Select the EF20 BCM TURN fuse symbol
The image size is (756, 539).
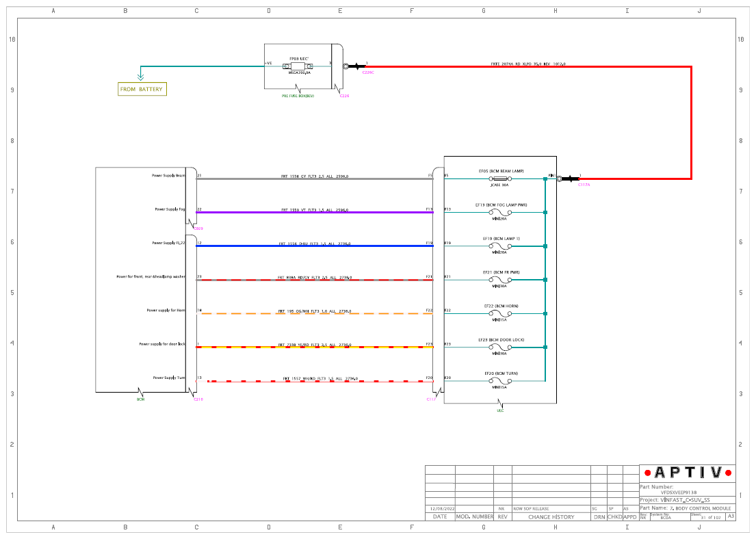[x=500, y=381]
